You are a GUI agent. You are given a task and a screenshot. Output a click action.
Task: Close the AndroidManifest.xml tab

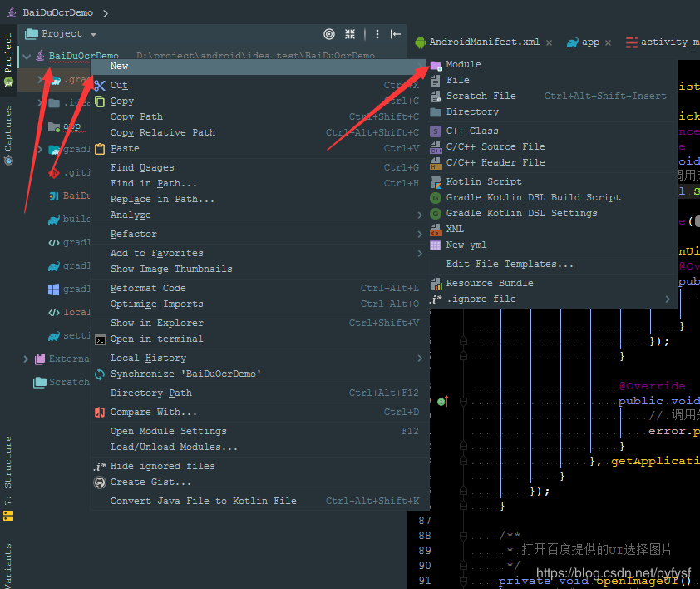point(549,43)
